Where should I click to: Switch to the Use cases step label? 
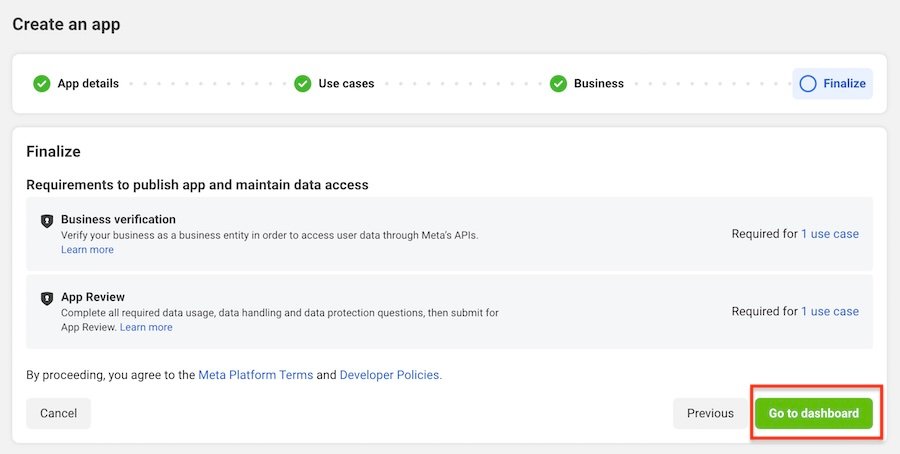pos(346,84)
